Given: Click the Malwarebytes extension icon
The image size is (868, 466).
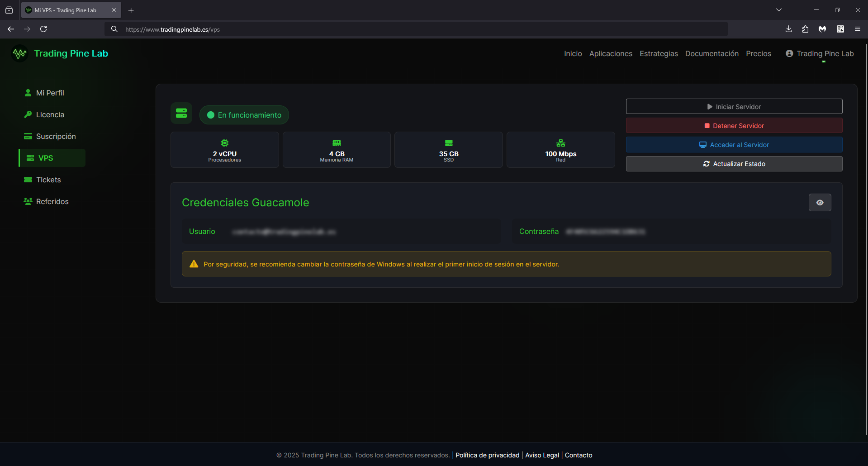Looking at the screenshot, I should tap(822, 29).
